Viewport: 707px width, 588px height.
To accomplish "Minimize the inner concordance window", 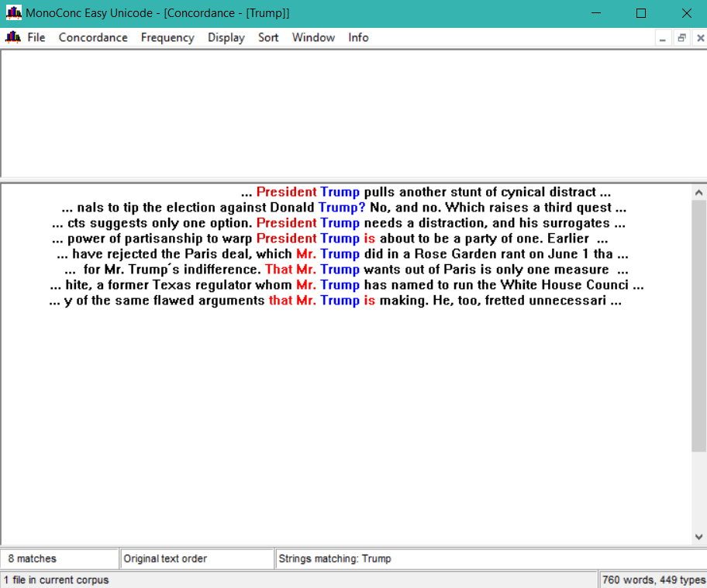I will (663, 38).
